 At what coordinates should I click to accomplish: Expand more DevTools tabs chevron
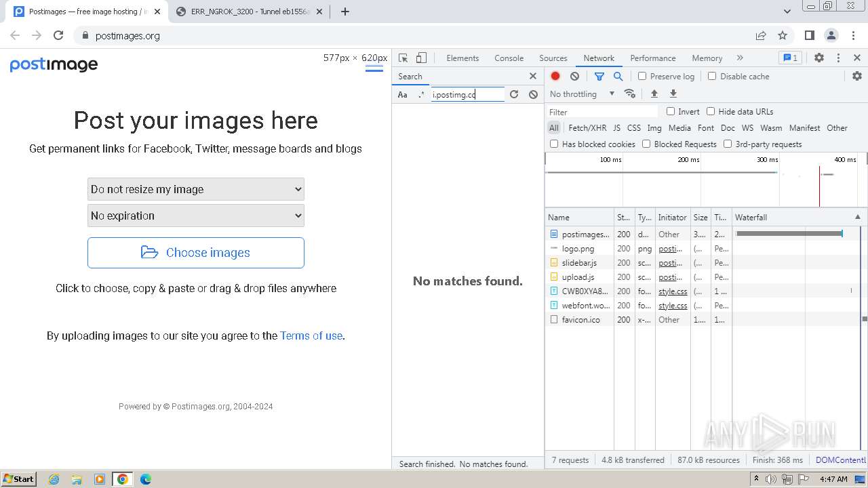pyautogui.click(x=740, y=58)
